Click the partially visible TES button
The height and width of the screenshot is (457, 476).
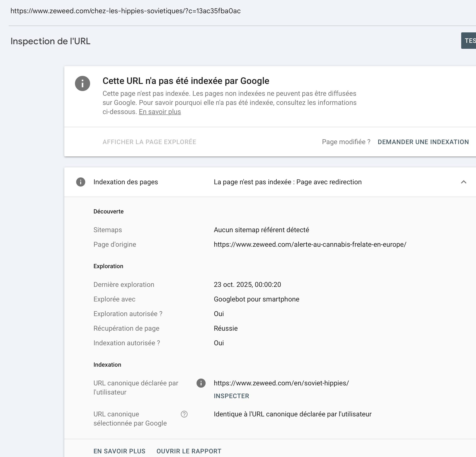pos(469,41)
